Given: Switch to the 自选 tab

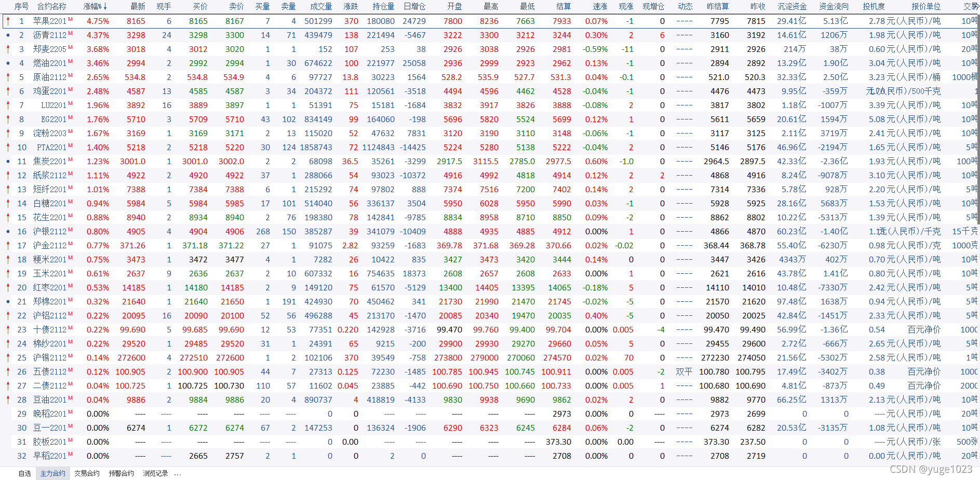Looking at the screenshot, I should [x=25, y=473].
